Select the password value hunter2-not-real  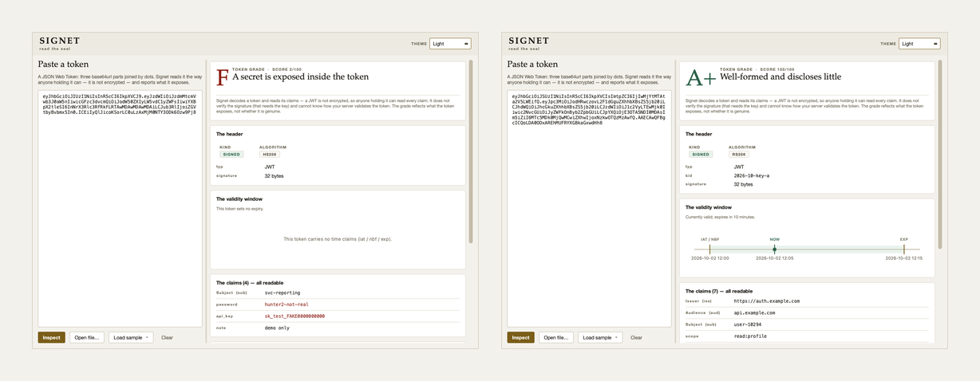[x=286, y=304]
